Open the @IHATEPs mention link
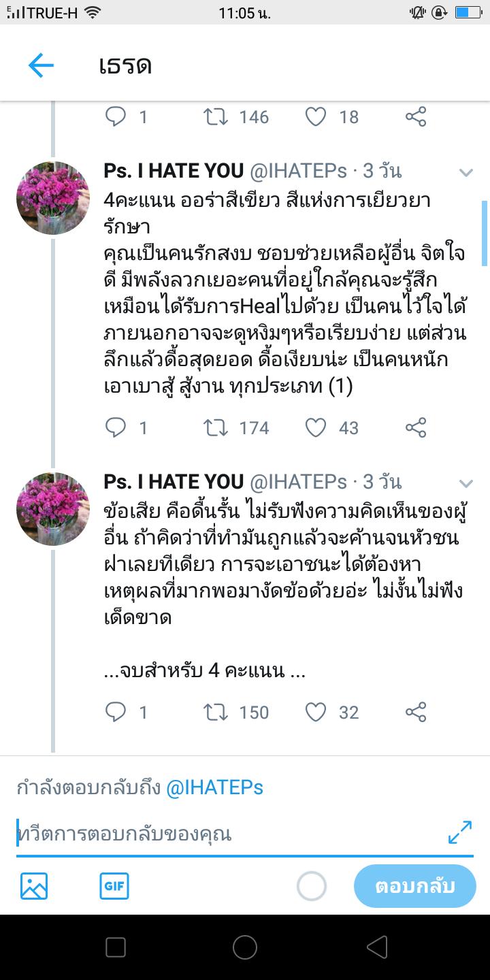 click(214, 787)
